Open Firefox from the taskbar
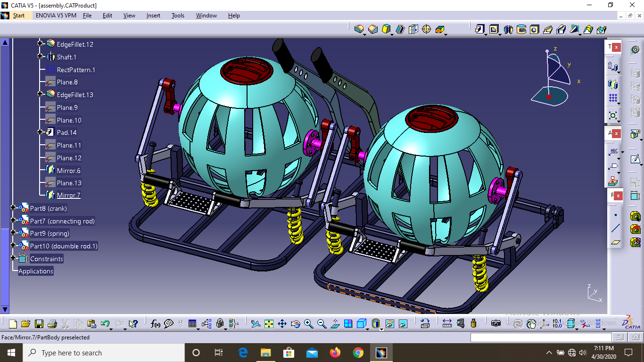 [335, 353]
